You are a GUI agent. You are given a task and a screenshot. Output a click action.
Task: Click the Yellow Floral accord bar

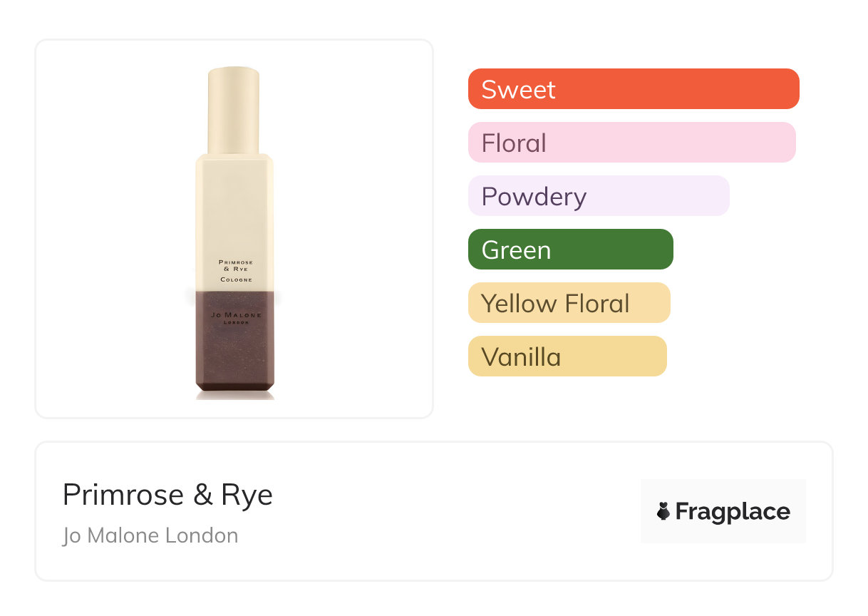(x=569, y=303)
